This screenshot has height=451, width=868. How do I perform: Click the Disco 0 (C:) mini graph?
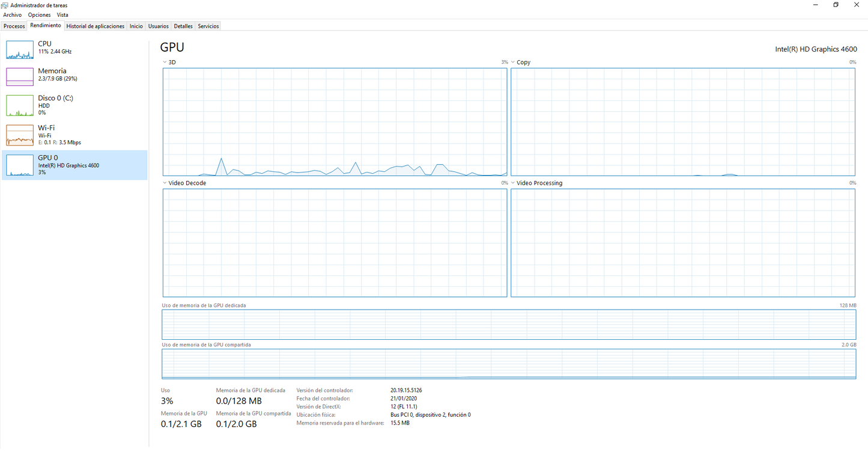pos(20,106)
